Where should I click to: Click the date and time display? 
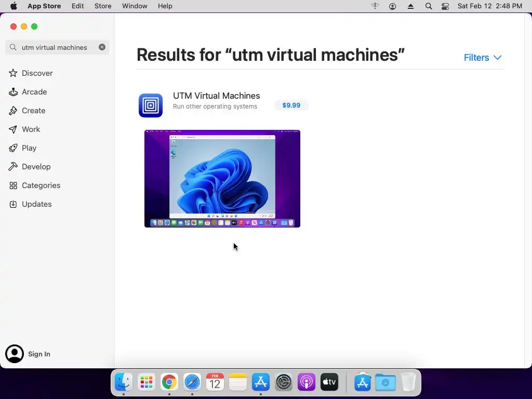(x=489, y=6)
